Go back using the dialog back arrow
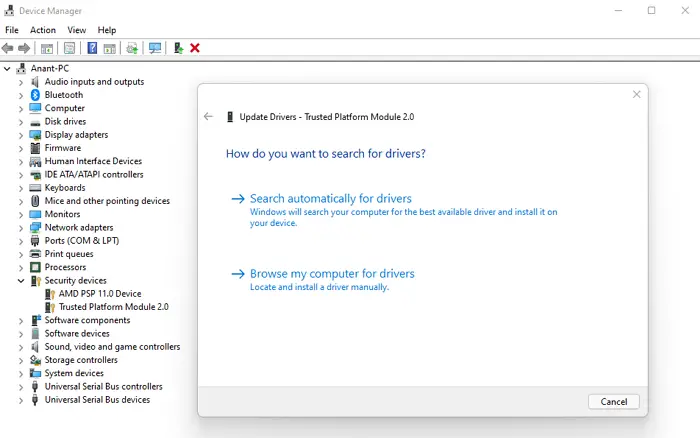 pyautogui.click(x=208, y=117)
